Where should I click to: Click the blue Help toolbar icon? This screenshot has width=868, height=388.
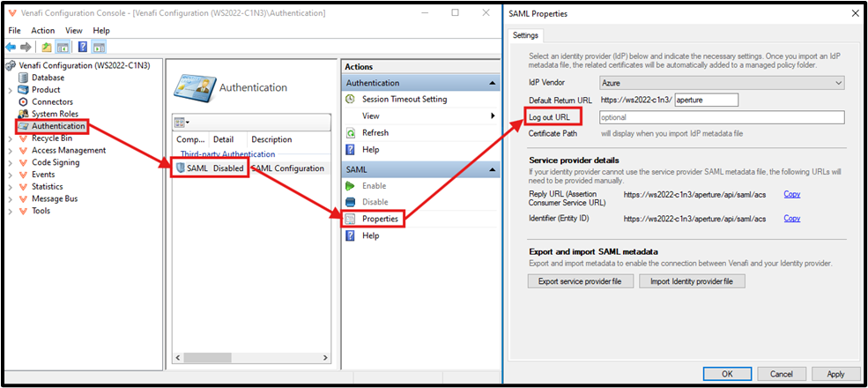[x=82, y=47]
